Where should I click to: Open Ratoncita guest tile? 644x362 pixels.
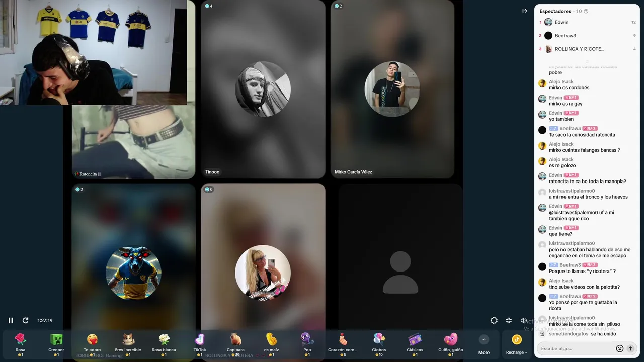[x=133, y=142]
